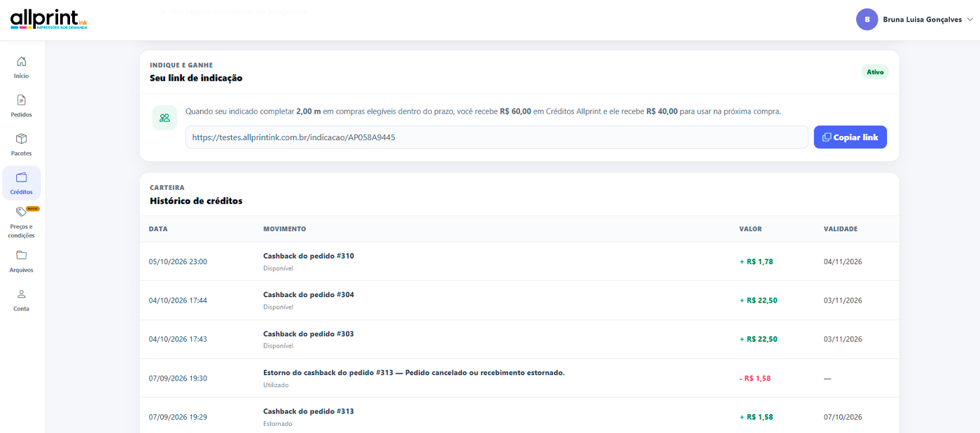Screen dimensions: 980x433
Task: Click the referral link URL field
Action: [x=497, y=137]
